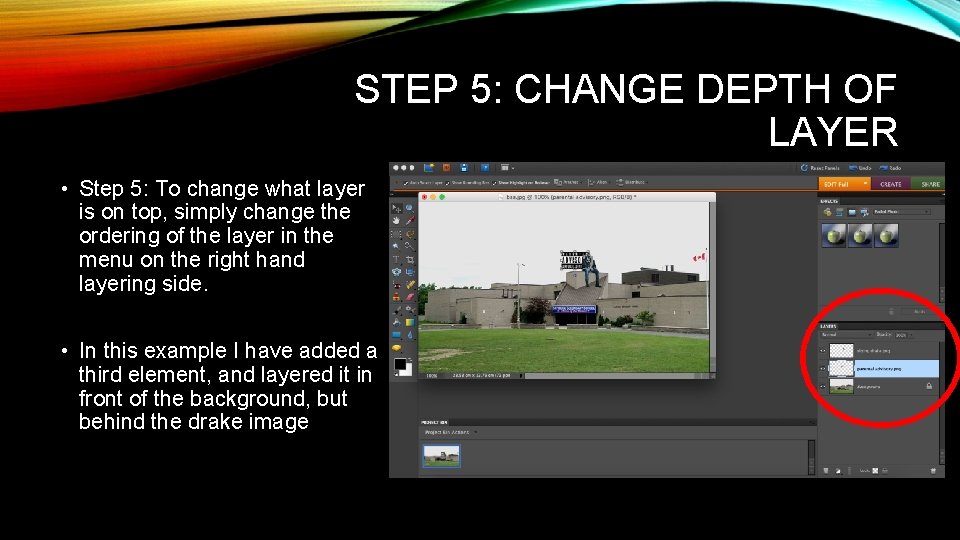Hide the parental advisory.png layer
This screenshot has width=960, height=540.
[x=822, y=369]
